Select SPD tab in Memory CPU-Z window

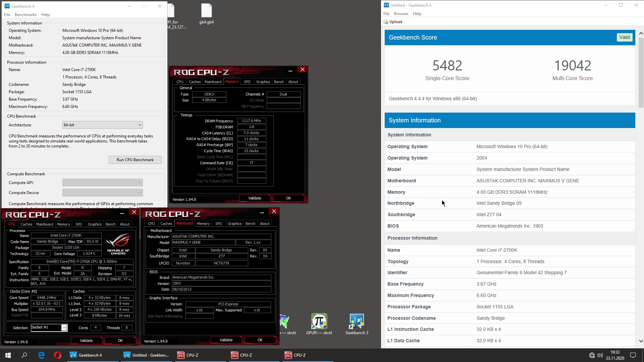(247, 82)
